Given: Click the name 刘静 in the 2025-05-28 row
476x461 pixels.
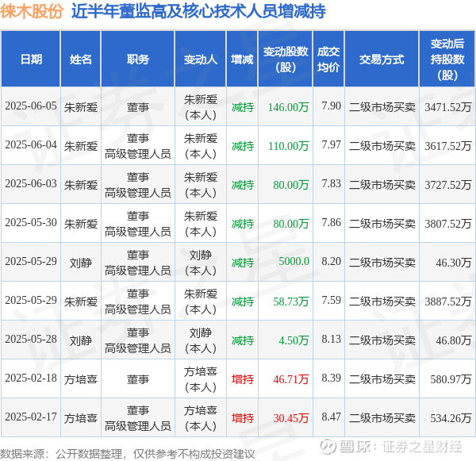Looking at the screenshot, I should coord(81,340).
